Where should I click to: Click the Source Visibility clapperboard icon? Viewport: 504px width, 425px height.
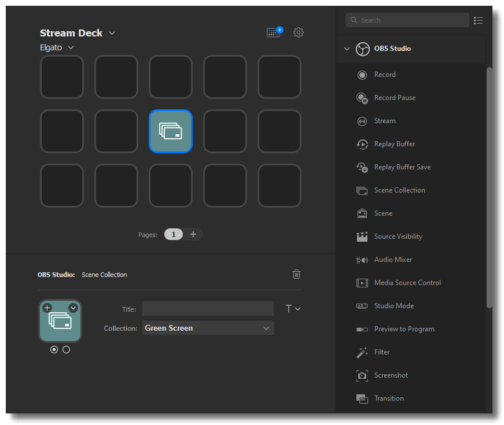[362, 236]
